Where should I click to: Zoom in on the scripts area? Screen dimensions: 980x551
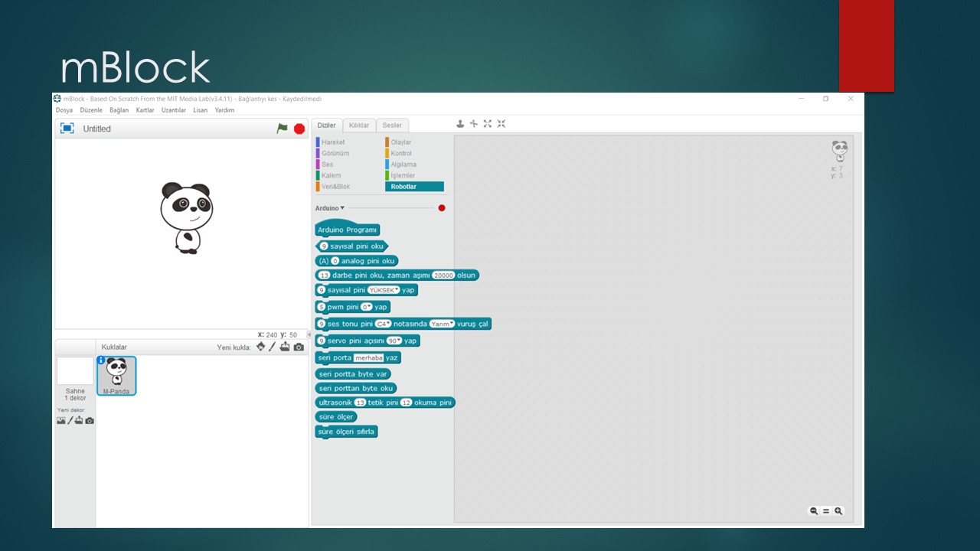838,511
